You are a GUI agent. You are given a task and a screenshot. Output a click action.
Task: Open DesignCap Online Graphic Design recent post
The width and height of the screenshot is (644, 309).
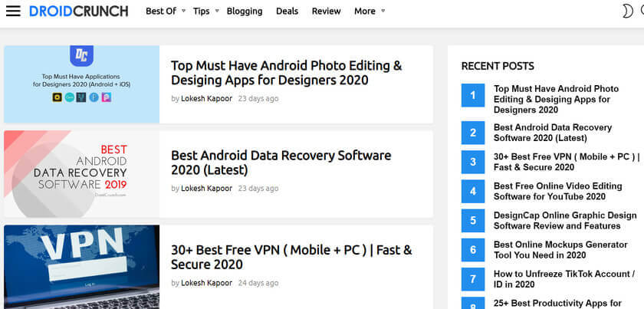tap(565, 221)
